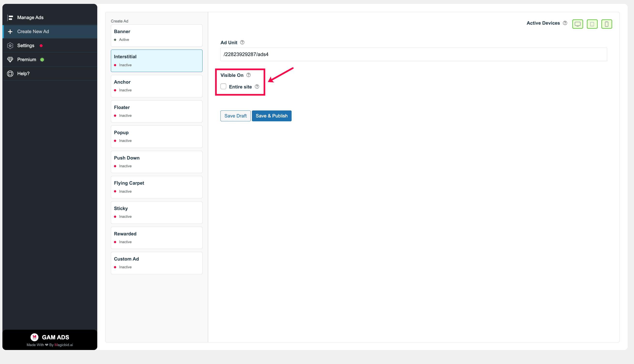Image resolution: width=634 pixels, height=364 pixels.
Task: Click the 'Visible On' label text
Action: click(x=232, y=75)
